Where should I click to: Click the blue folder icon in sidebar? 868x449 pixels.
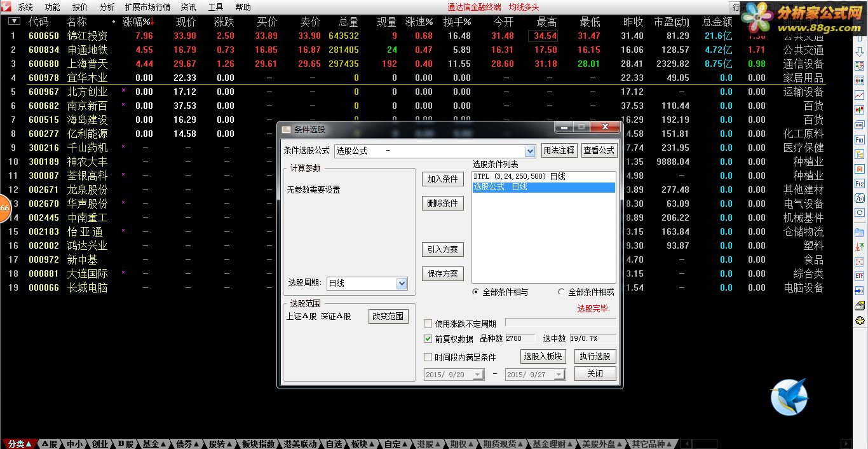[860, 232]
